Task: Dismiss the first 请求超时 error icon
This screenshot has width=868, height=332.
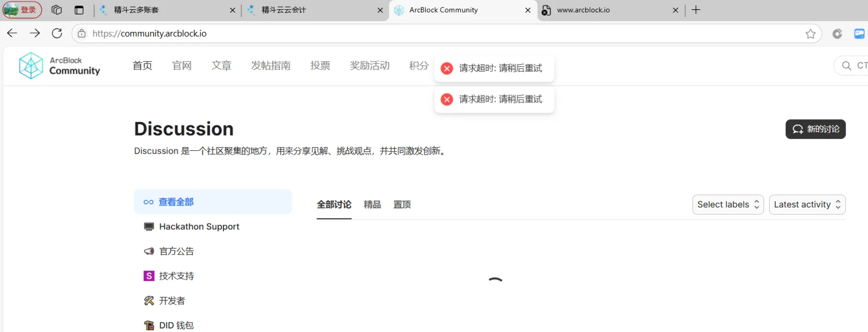Action: pos(447,68)
